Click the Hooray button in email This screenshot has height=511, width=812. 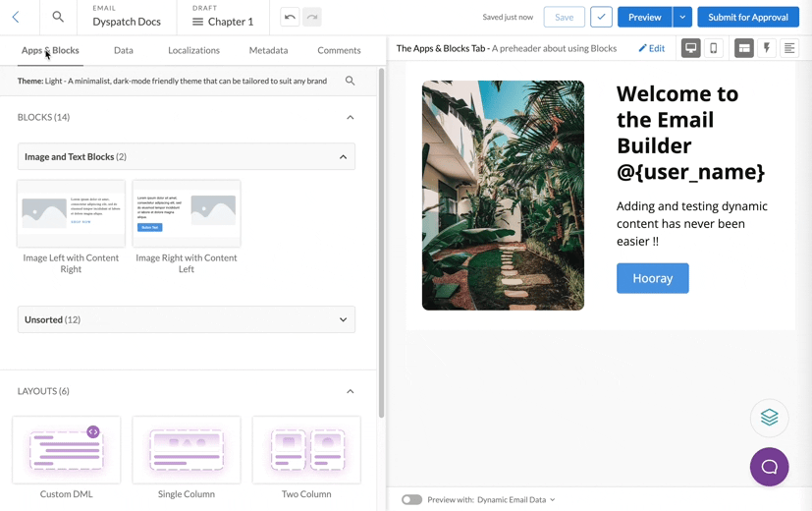click(x=653, y=278)
